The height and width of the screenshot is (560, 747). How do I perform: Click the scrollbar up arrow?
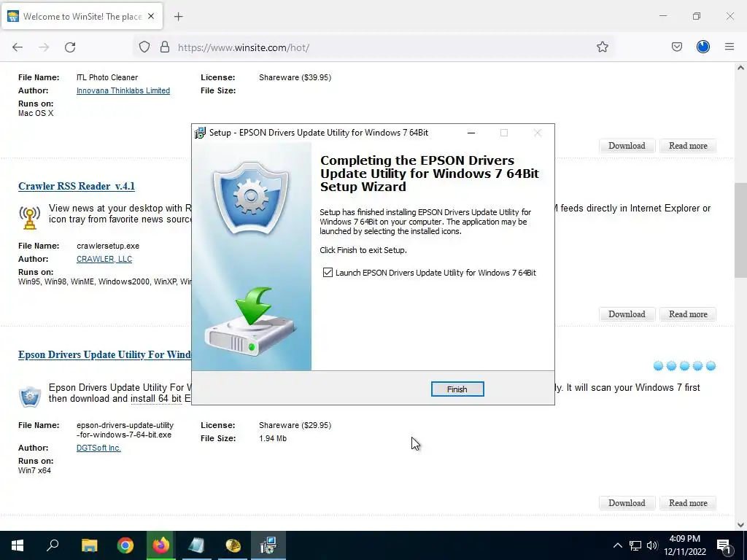pyautogui.click(x=740, y=68)
